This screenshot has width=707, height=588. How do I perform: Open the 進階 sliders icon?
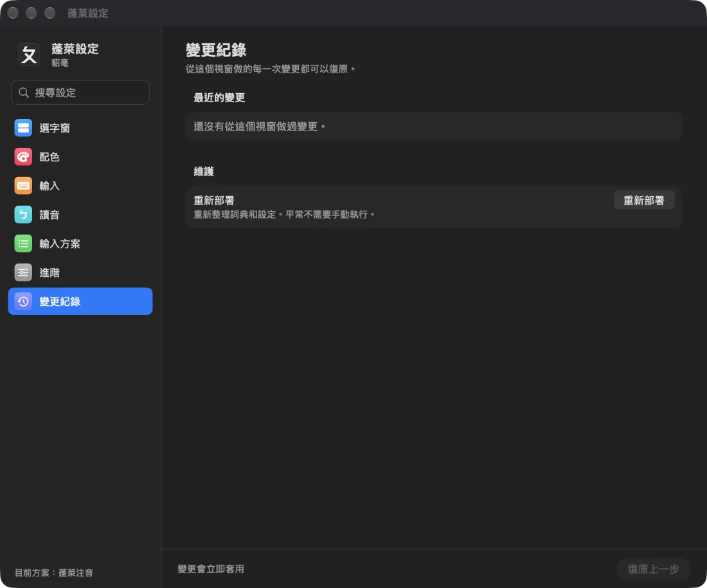click(x=23, y=272)
